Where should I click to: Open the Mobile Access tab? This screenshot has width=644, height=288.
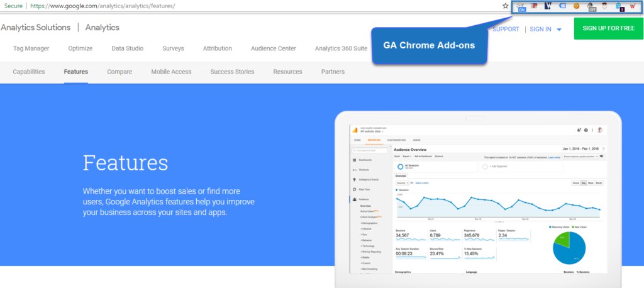pos(171,72)
